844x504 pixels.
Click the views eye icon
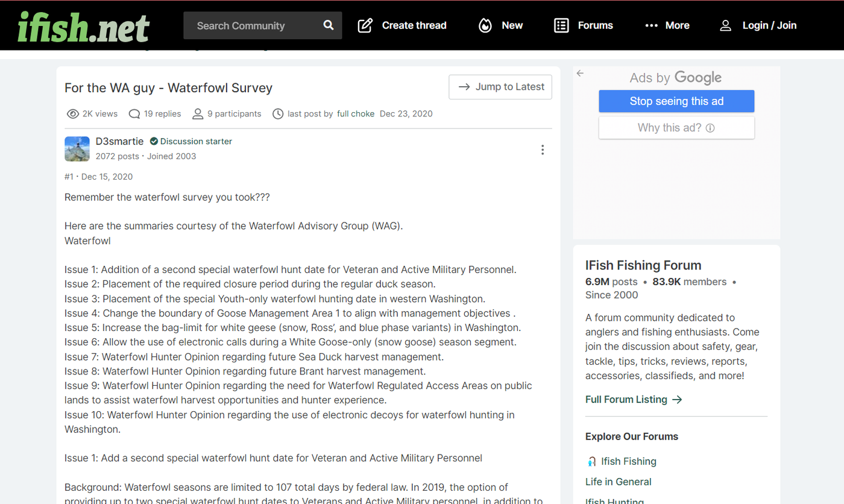click(72, 114)
